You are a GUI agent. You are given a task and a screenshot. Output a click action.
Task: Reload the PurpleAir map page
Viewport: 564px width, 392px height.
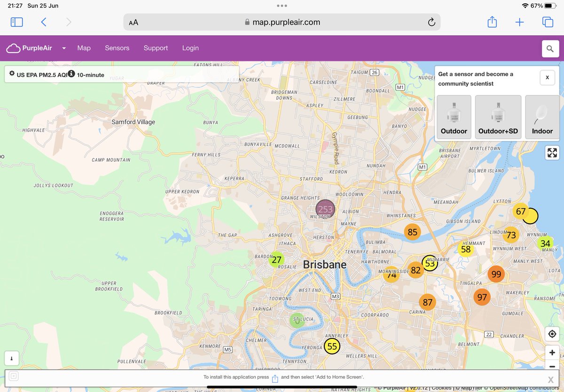pyautogui.click(x=431, y=22)
